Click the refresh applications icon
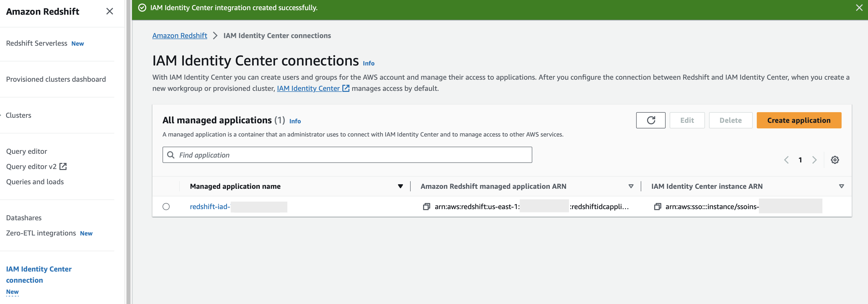The height and width of the screenshot is (304, 868). click(651, 120)
